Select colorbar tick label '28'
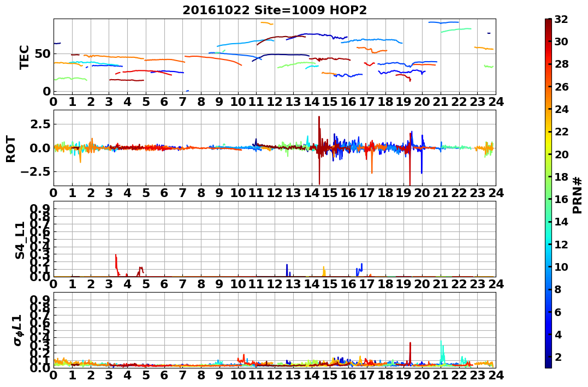The height and width of the screenshot is (387, 588). (561, 64)
